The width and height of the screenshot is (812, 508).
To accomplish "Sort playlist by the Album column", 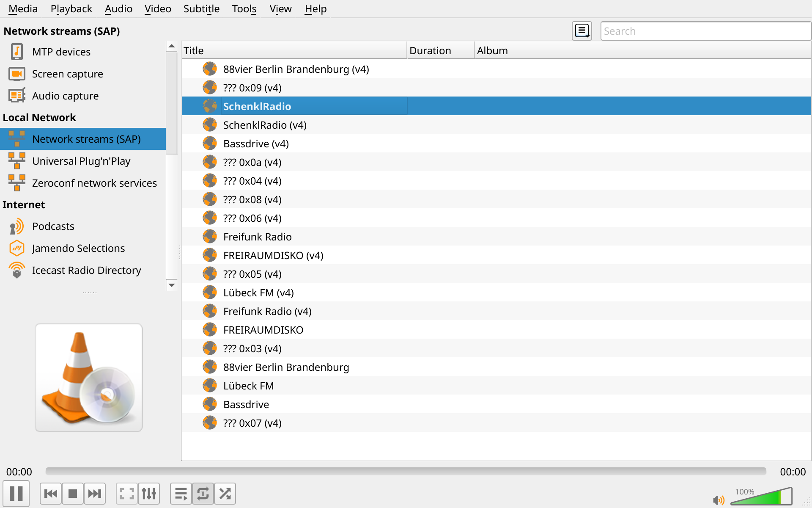I will click(643, 50).
